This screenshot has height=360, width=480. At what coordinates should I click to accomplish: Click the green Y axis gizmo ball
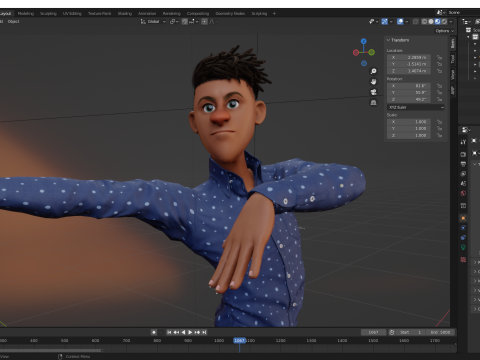coord(372,52)
